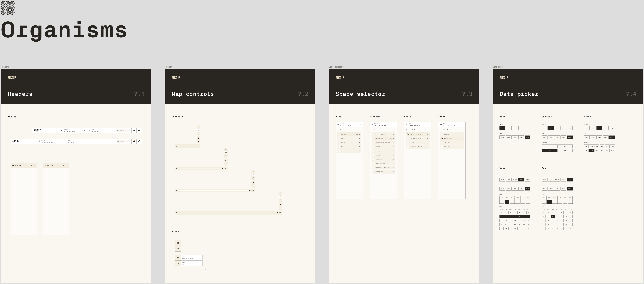
Task: Click LIVE slider handle on longest timeline
Action: pyautogui.click(x=277, y=213)
